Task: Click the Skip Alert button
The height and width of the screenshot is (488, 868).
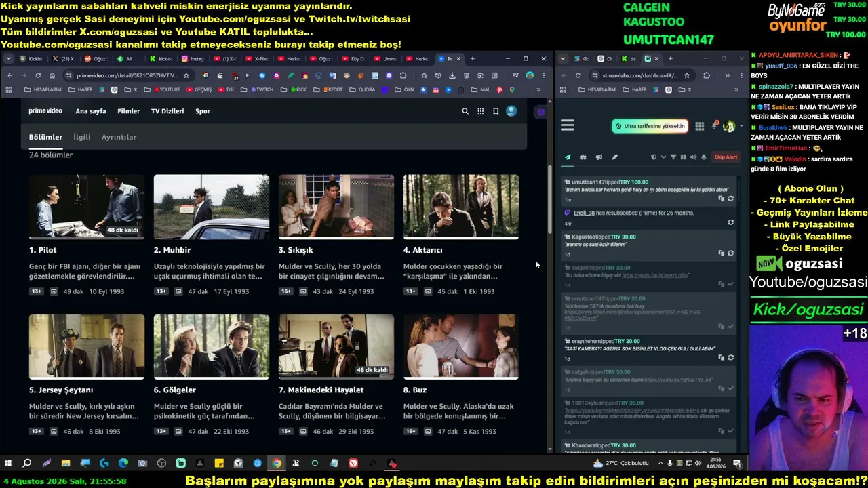Action: point(726,157)
